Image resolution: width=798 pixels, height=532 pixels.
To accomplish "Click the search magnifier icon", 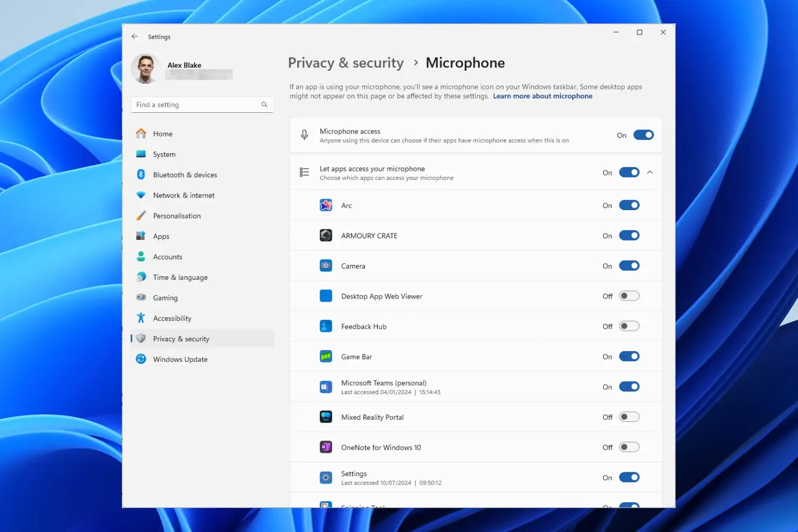I will 264,105.
